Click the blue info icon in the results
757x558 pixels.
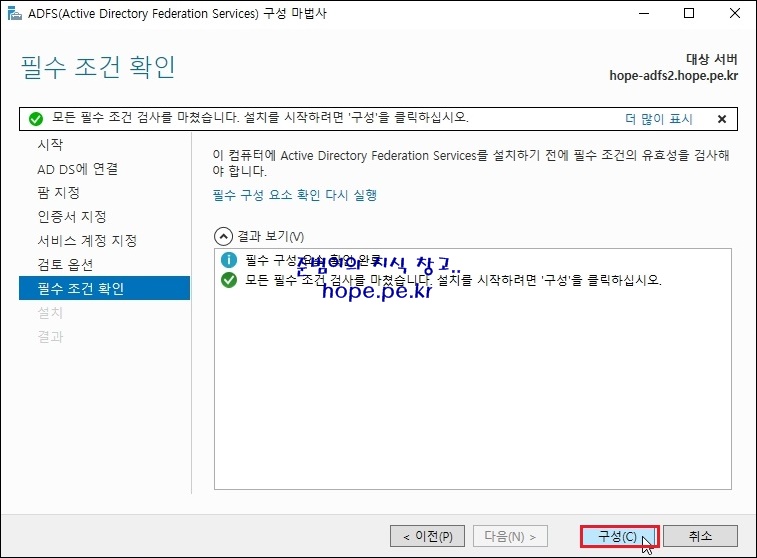(x=229, y=260)
